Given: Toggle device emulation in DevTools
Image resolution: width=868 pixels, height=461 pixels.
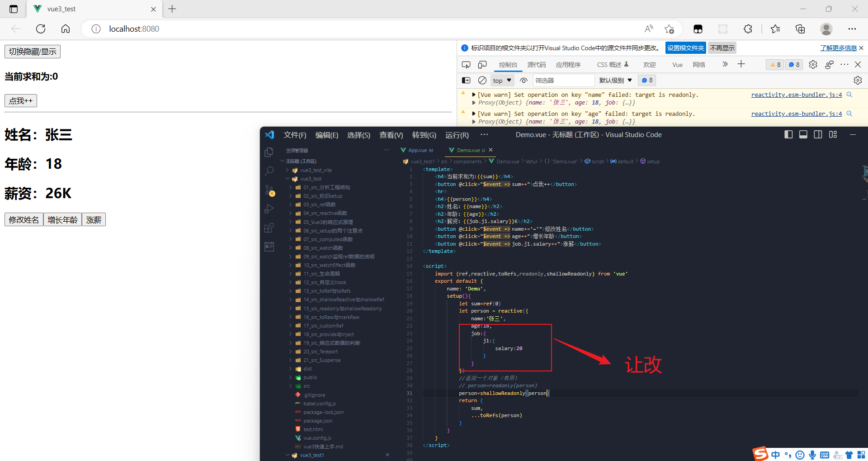Looking at the screenshot, I should point(482,65).
